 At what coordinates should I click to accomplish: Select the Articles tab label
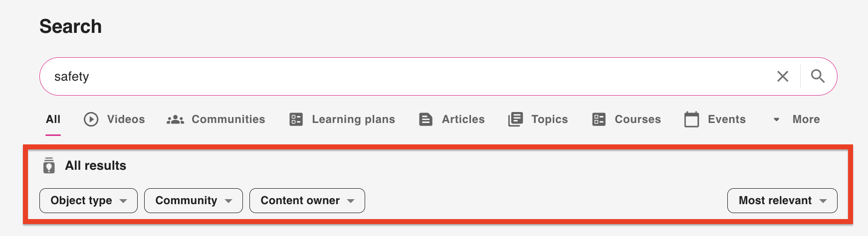[x=463, y=119]
